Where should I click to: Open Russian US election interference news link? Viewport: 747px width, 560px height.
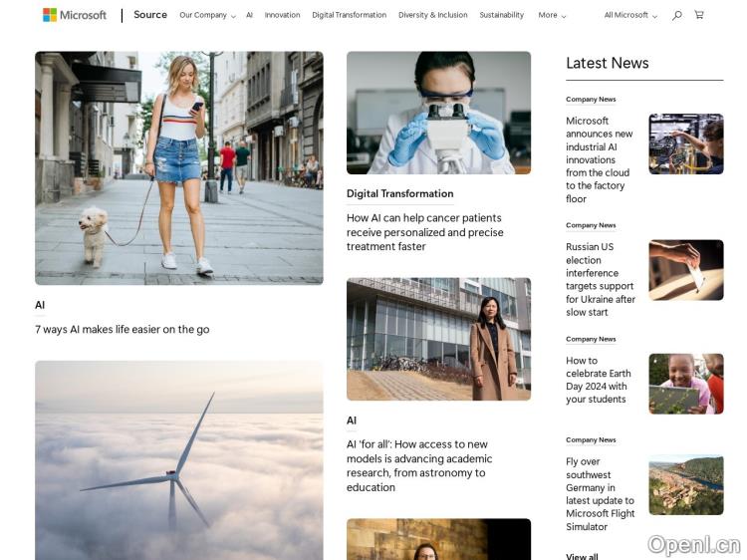tap(601, 279)
